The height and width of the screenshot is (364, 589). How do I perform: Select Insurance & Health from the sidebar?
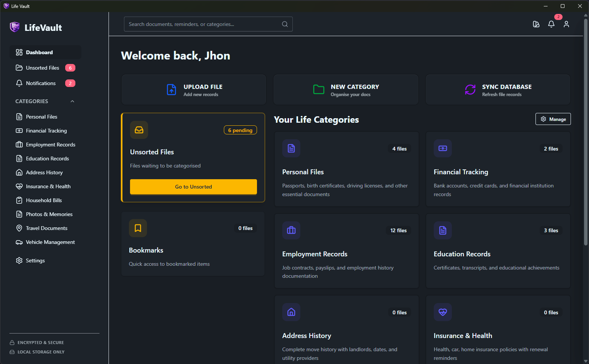48,186
